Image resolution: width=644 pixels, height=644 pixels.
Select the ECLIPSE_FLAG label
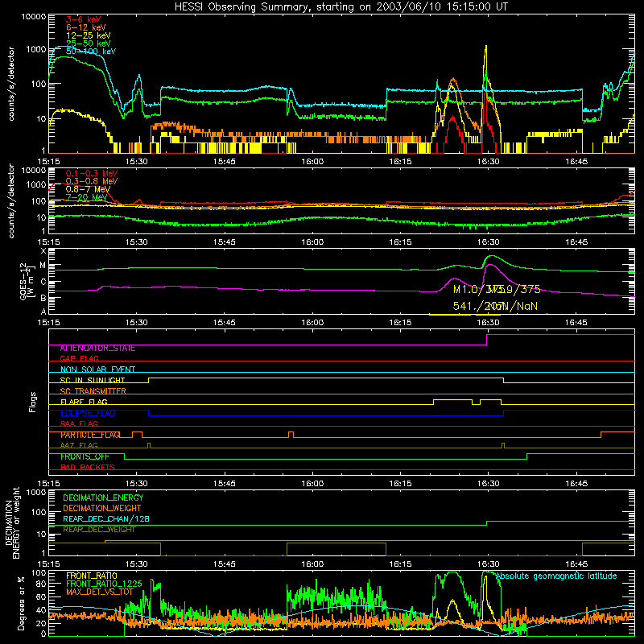point(88,413)
